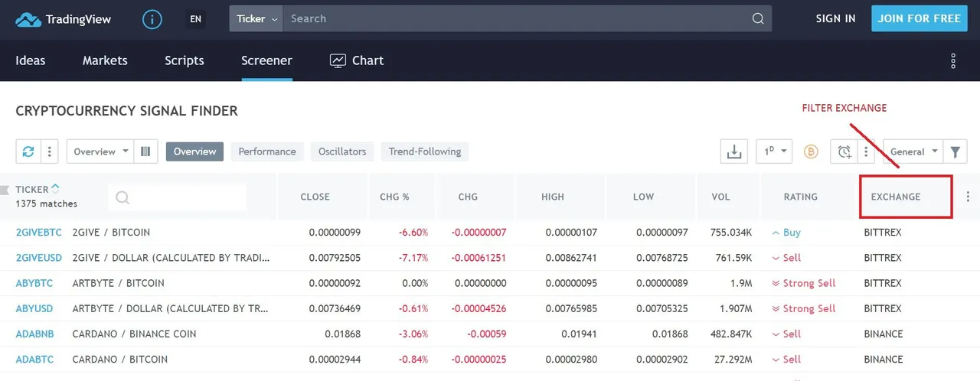
Task: Click the Chart icon in navigation
Action: 338,60
